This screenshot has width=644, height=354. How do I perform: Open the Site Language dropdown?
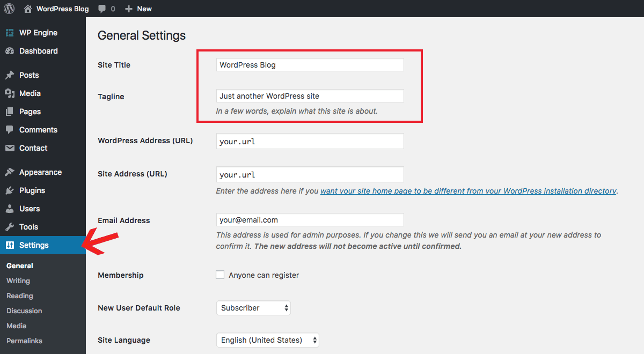pos(268,340)
